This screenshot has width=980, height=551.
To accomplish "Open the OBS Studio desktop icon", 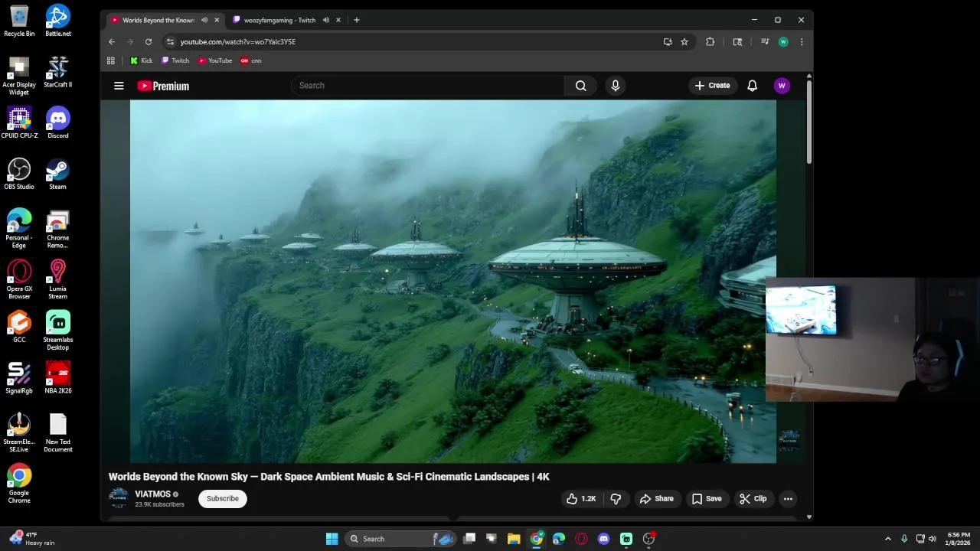I will (x=19, y=174).
